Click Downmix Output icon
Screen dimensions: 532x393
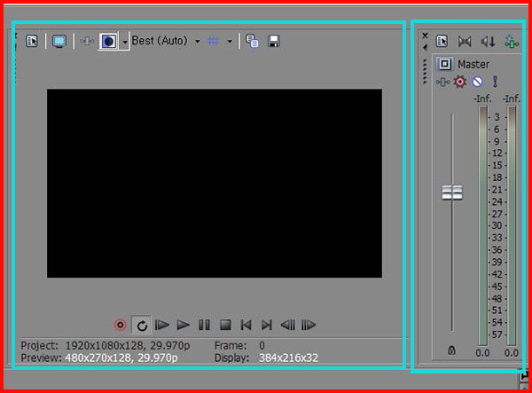pos(465,42)
